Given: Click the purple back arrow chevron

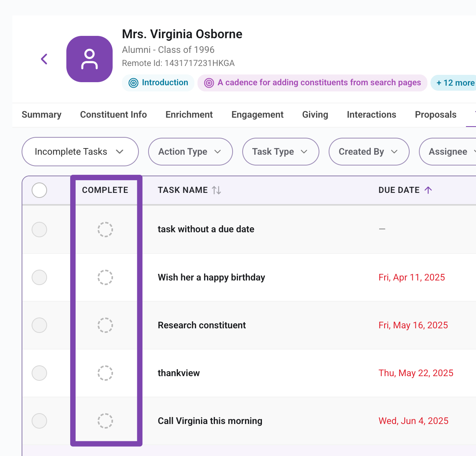Looking at the screenshot, I should click(x=44, y=59).
